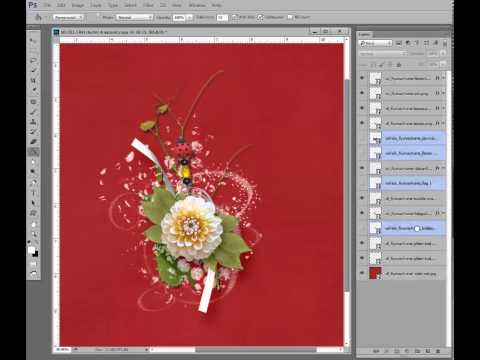480x360 pixels.
Task: Open the Filter menu
Action: [x=148, y=5]
